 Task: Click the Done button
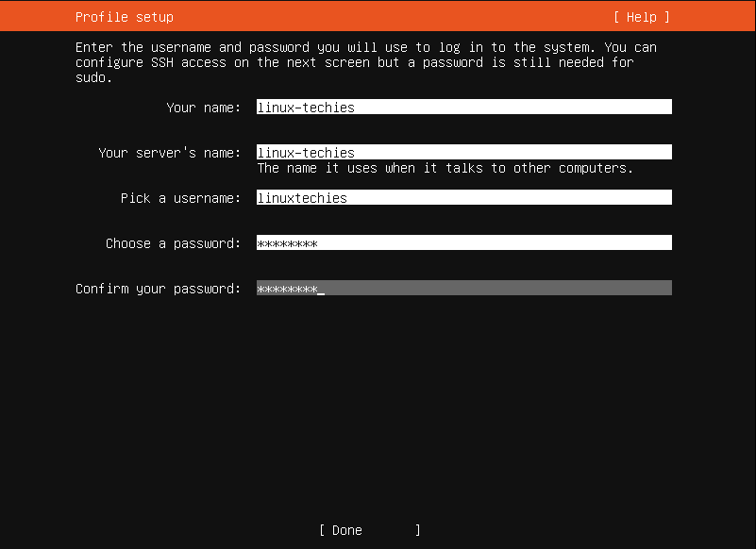point(369,530)
